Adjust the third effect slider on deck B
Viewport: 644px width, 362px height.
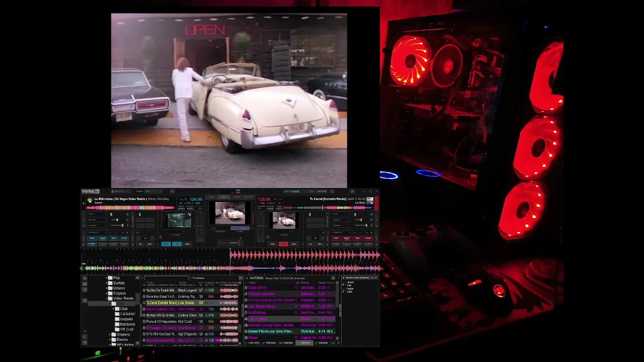click(361, 225)
